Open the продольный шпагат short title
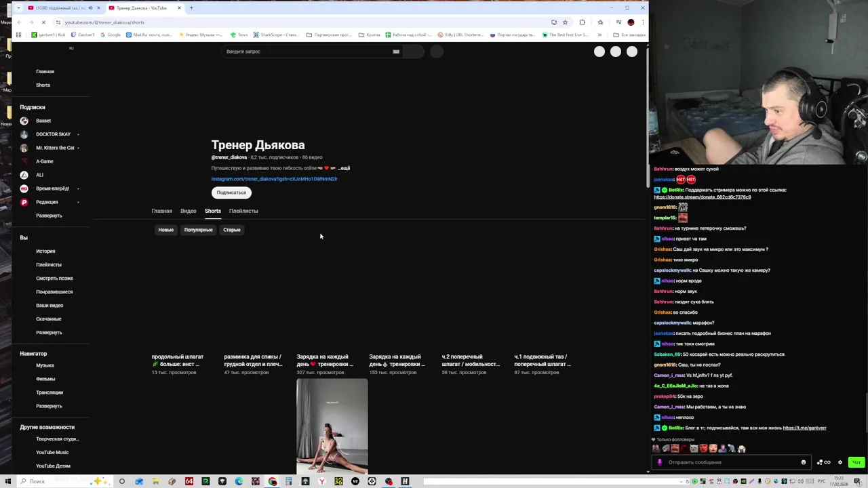The width and height of the screenshot is (868, 488). click(x=177, y=360)
